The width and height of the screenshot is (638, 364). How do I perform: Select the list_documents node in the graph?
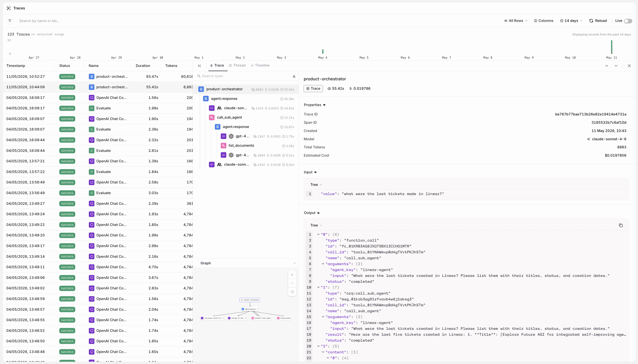284,318
